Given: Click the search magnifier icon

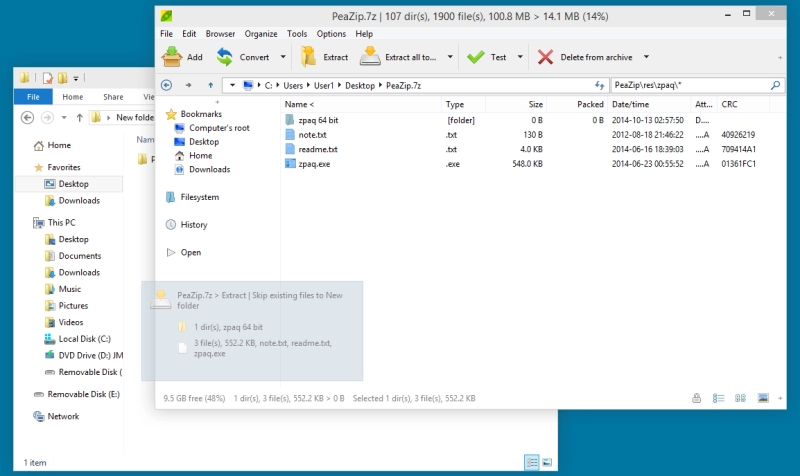Looking at the screenshot, I should pos(776,85).
